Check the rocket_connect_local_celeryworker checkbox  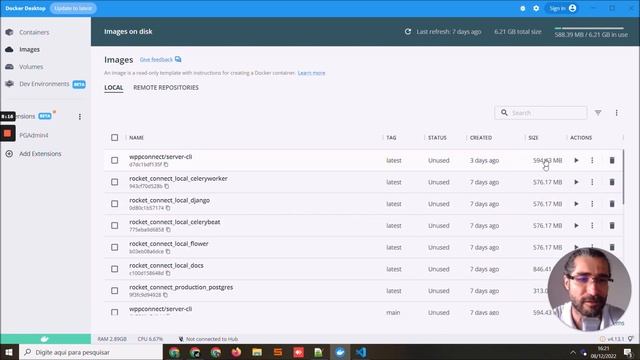(x=115, y=182)
